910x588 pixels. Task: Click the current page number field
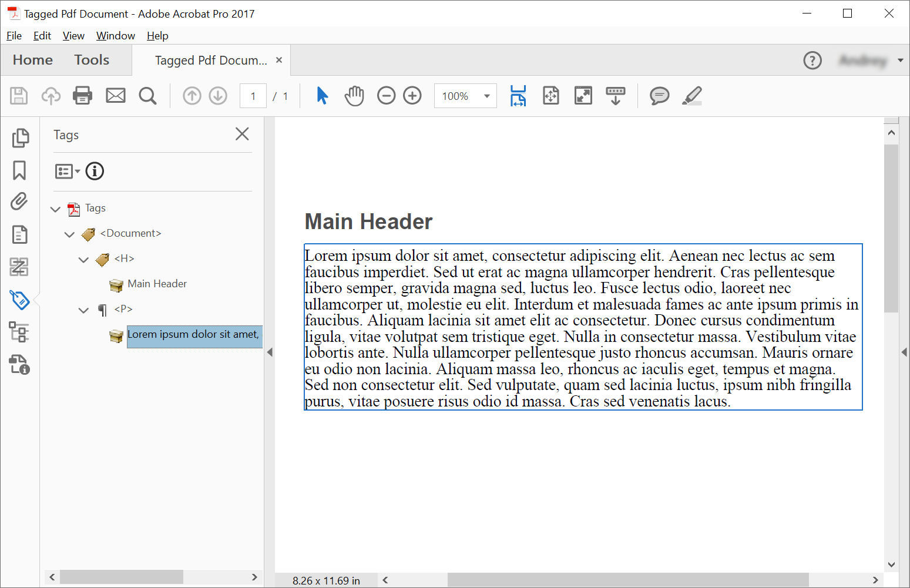253,96
